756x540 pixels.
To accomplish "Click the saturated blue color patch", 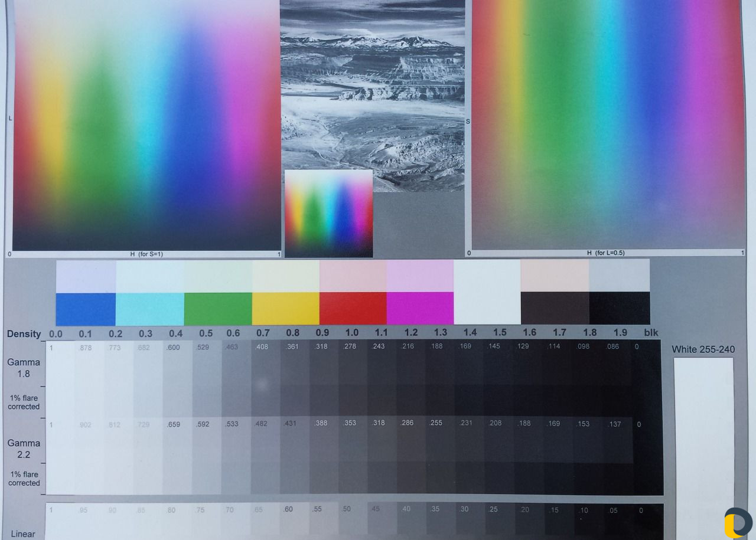I will [86, 309].
